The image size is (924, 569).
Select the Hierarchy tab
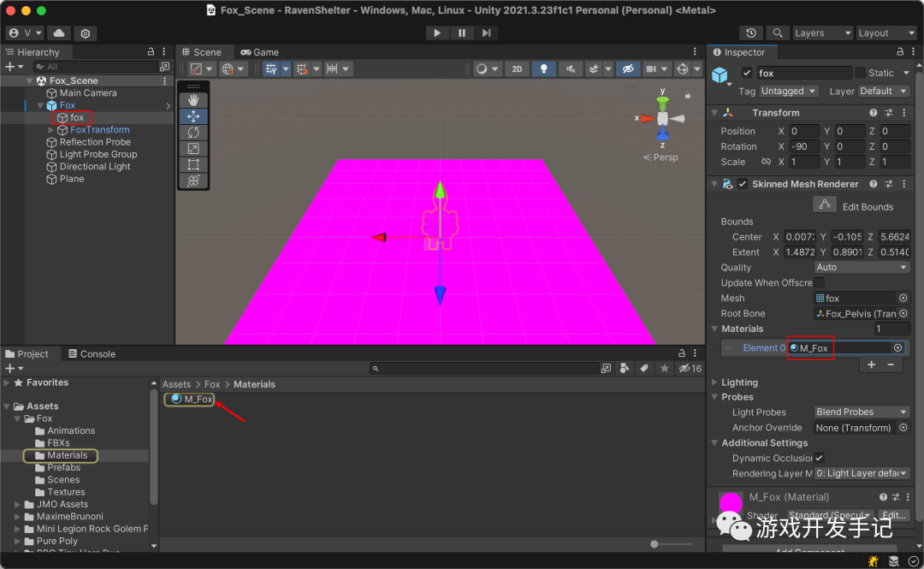pos(33,52)
